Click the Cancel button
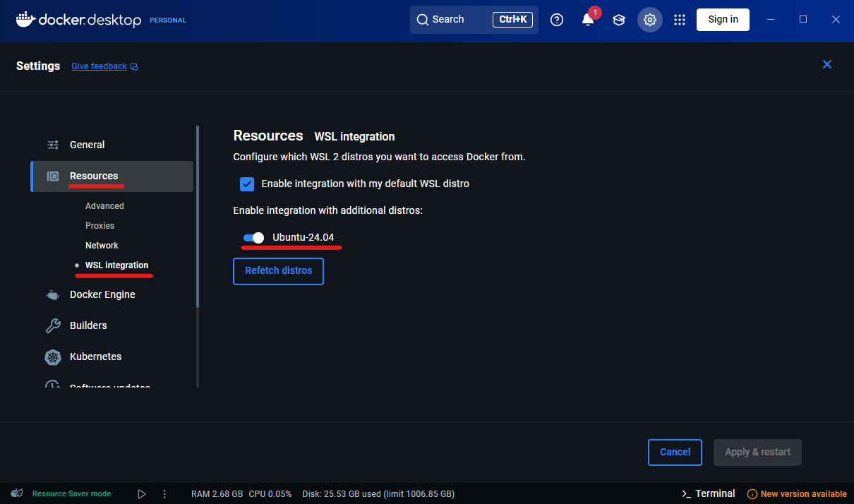The image size is (854, 504). [675, 452]
